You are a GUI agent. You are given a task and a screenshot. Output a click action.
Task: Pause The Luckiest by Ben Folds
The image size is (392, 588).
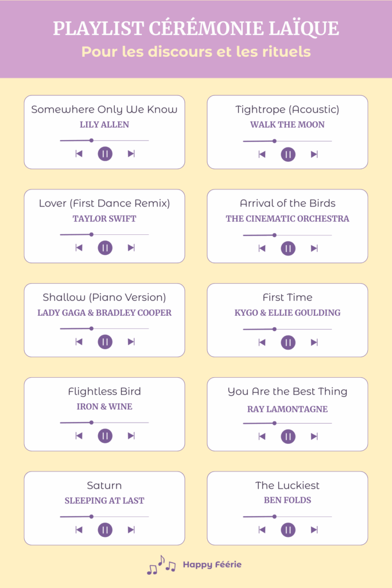click(288, 530)
